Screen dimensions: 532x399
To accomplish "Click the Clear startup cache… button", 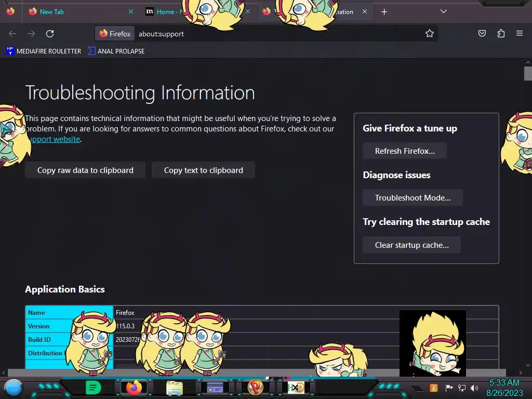I will 411,245.
